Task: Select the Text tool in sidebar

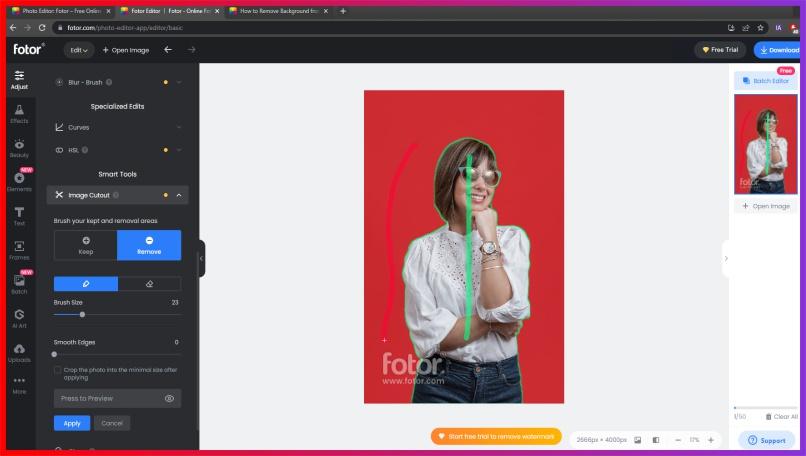Action: click(x=19, y=215)
